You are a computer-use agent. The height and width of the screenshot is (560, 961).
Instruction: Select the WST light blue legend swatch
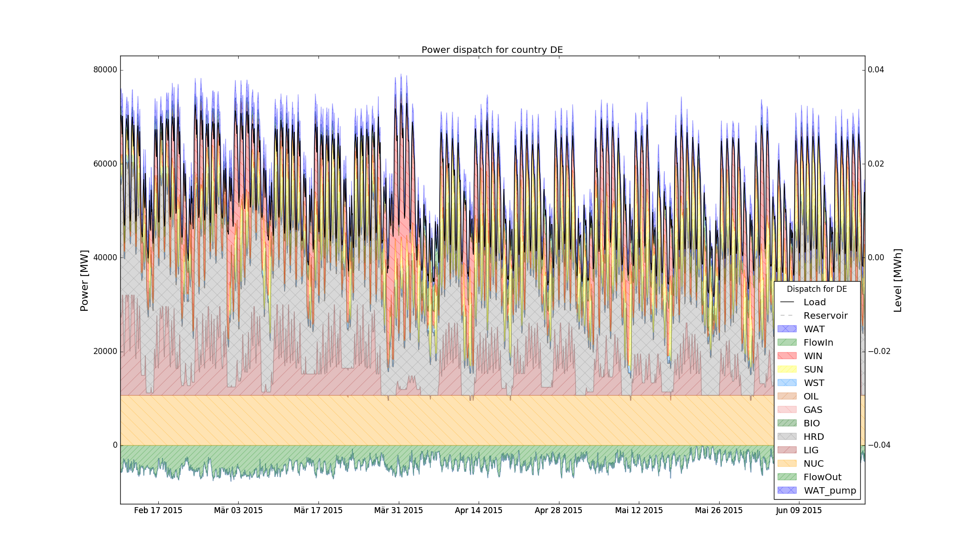click(x=788, y=383)
